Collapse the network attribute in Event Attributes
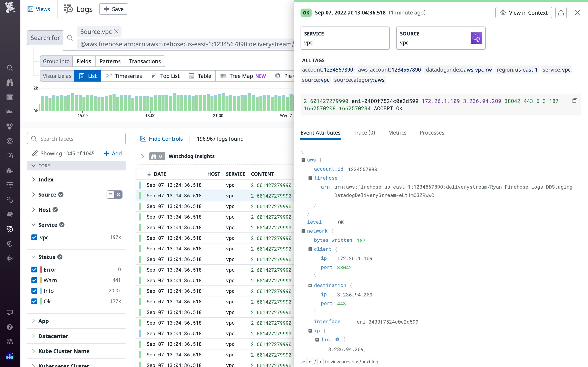Screen dimensions: 588x367 [x=303, y=231]
